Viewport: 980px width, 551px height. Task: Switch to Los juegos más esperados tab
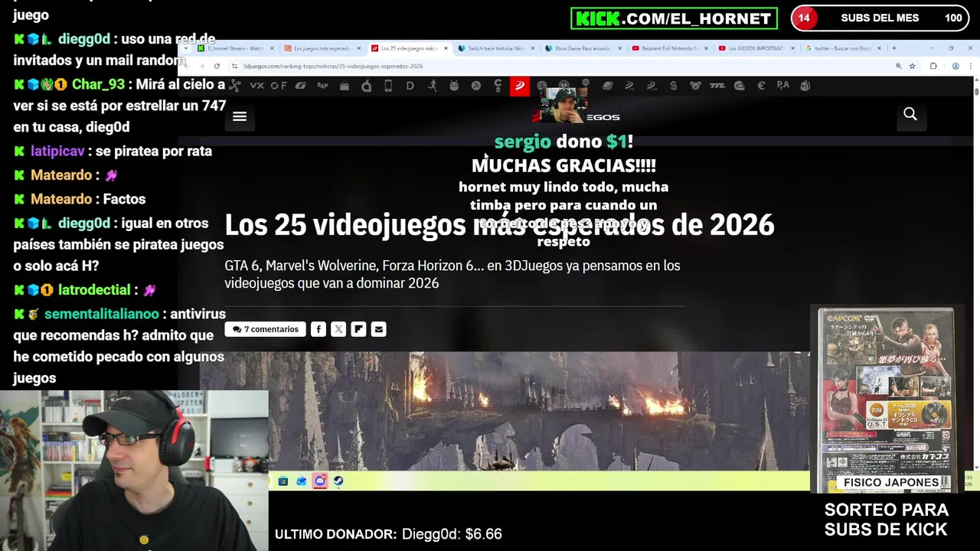point(322,48)
